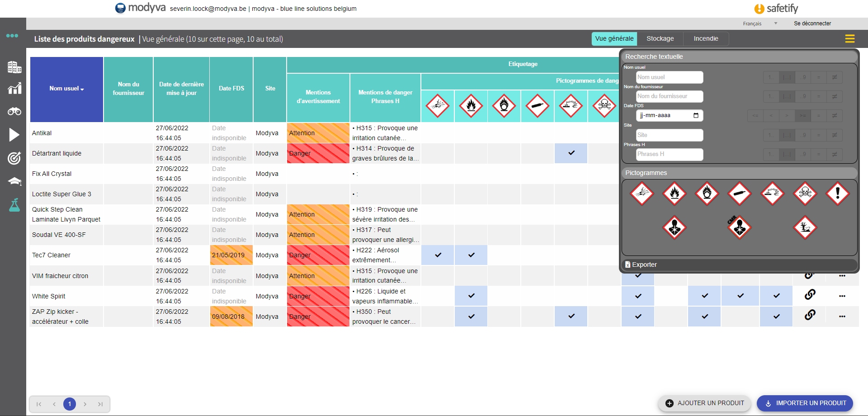Open the three-dots app menu in sidebar
The image size is (868, 416).
(x=12, y=36)
